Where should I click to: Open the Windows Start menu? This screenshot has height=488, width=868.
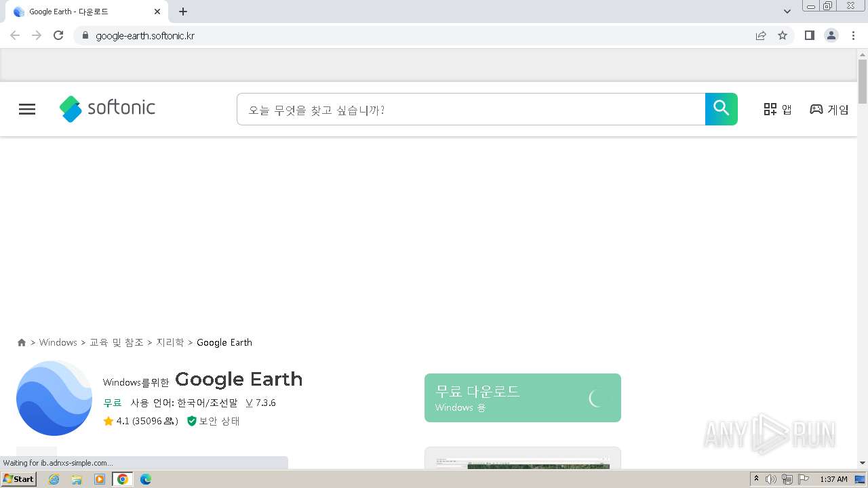pos(18,479)
